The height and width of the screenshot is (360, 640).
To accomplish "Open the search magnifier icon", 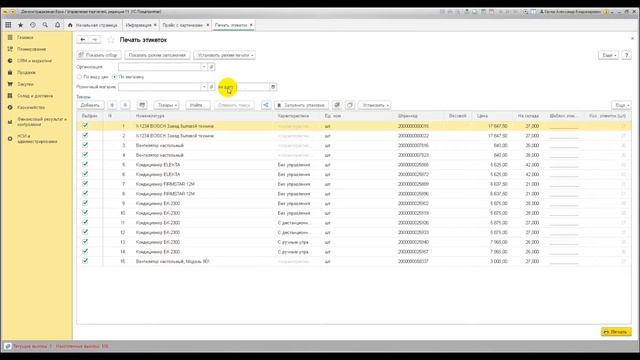I will (x=45, y=25).
